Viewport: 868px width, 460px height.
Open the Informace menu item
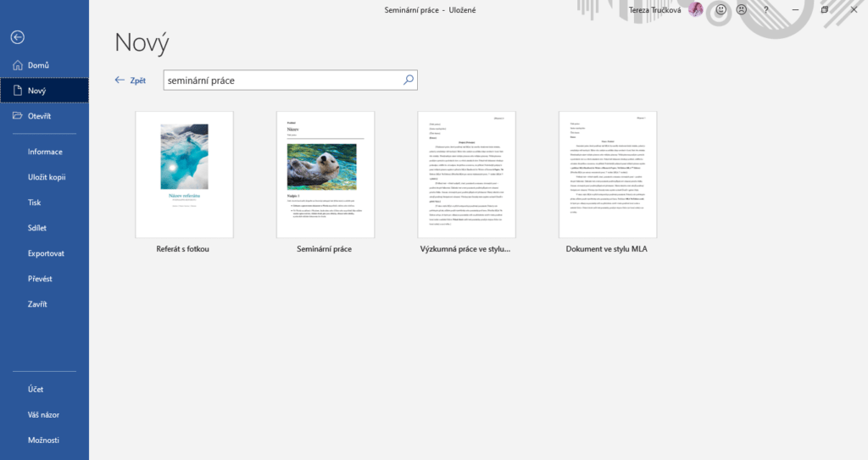[45, 152]
